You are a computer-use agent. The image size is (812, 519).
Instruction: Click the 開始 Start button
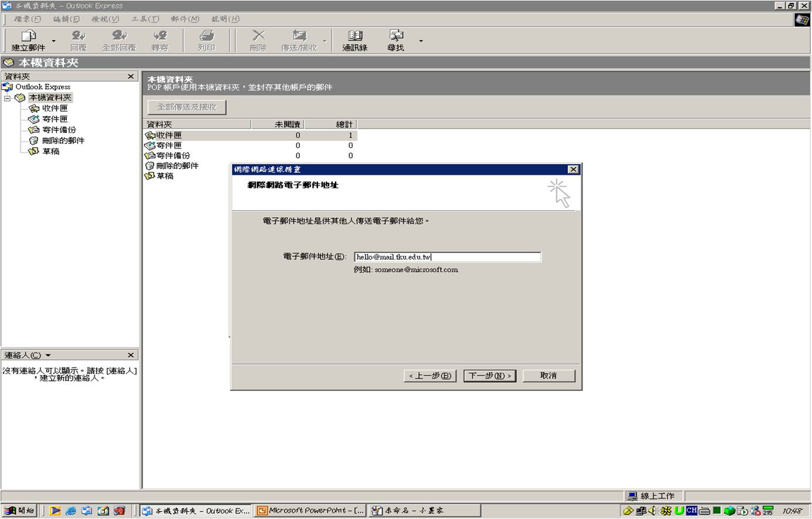pos(20,511)
